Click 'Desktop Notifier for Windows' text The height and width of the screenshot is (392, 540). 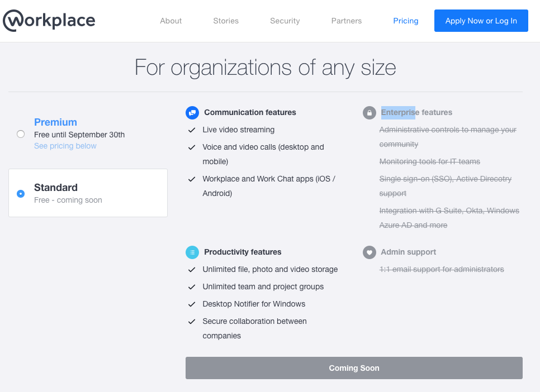pyautogui.click(x=254, y=304)
